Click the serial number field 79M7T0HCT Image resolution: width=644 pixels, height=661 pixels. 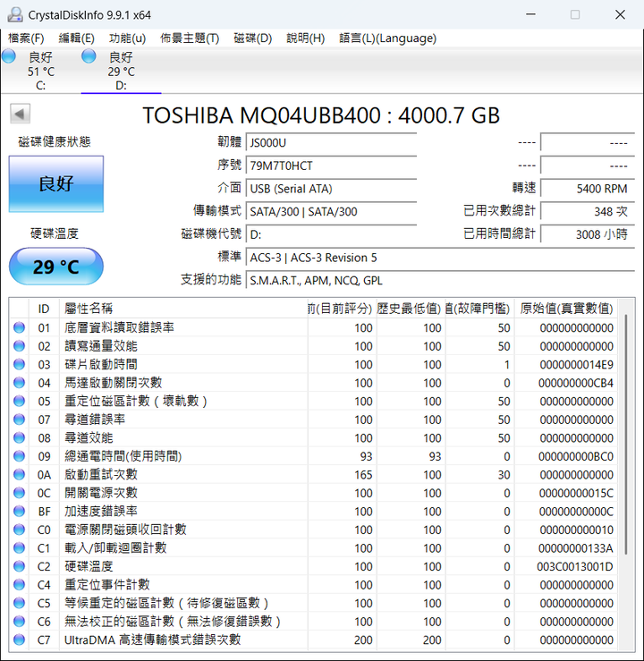331,165
